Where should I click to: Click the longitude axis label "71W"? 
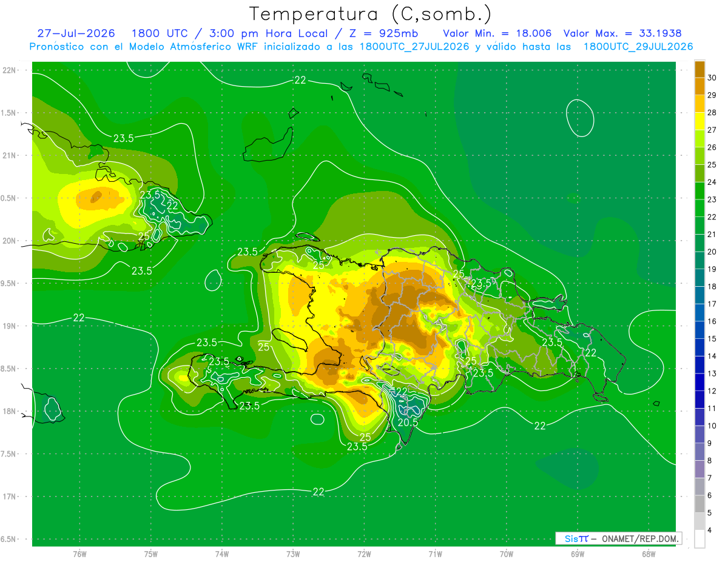[x=435, y=554]
